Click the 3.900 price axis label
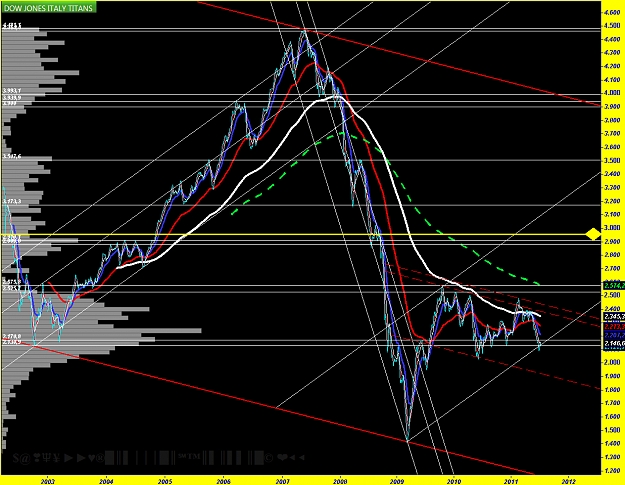The width and height of the screenshot is (625, 485). [x=612, y=106]
